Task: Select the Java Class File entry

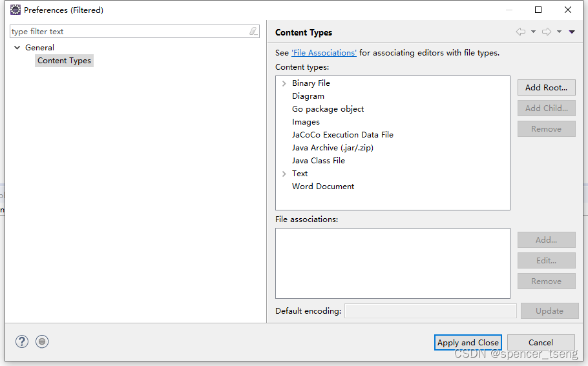Action: [x=319, y=161]
